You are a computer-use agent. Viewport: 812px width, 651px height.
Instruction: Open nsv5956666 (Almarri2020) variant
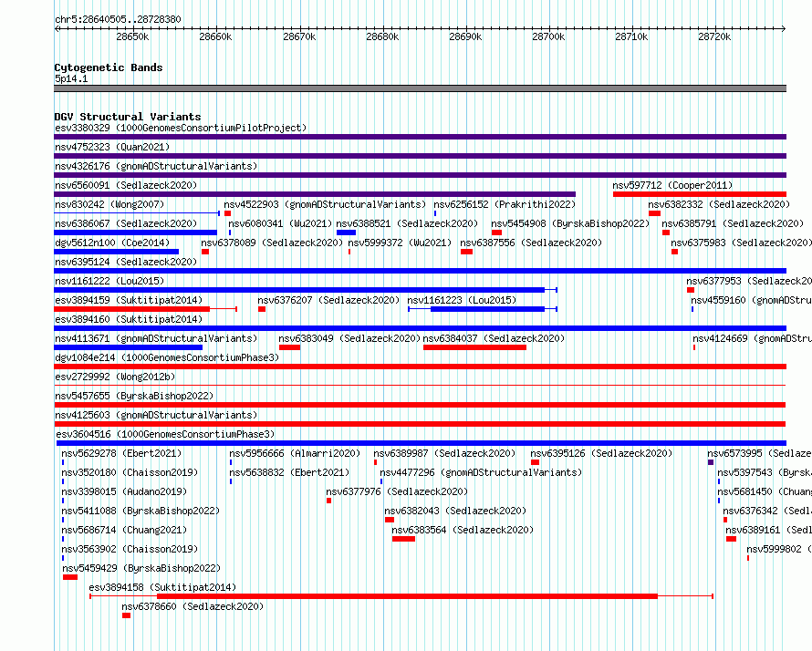(295, 453)
